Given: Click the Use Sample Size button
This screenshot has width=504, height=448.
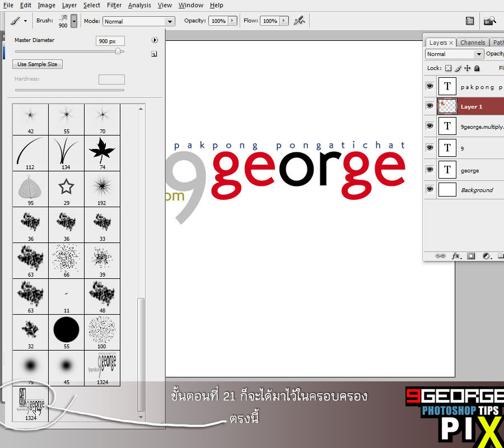Looking at the screenshot, I should pyautogui.click(x=38, y=64).
